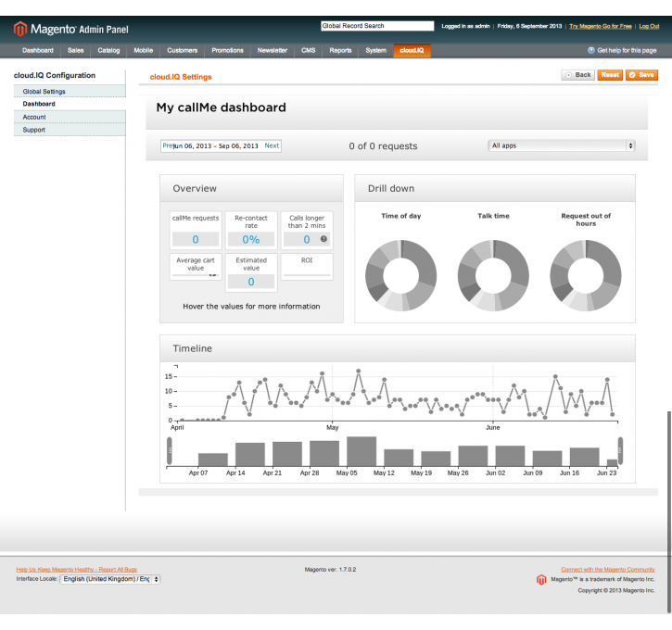Click the Time of day donut chart
Viewport: 672px width, 630px height.
pyautogui.click(x=401, y=275)
